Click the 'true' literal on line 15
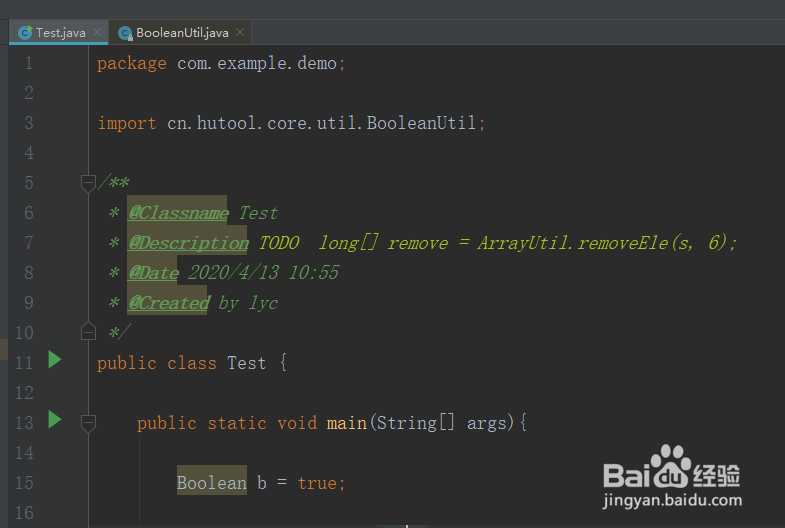Image resolution: width=785 pixels, height=528 pixels. click(317, 483)
